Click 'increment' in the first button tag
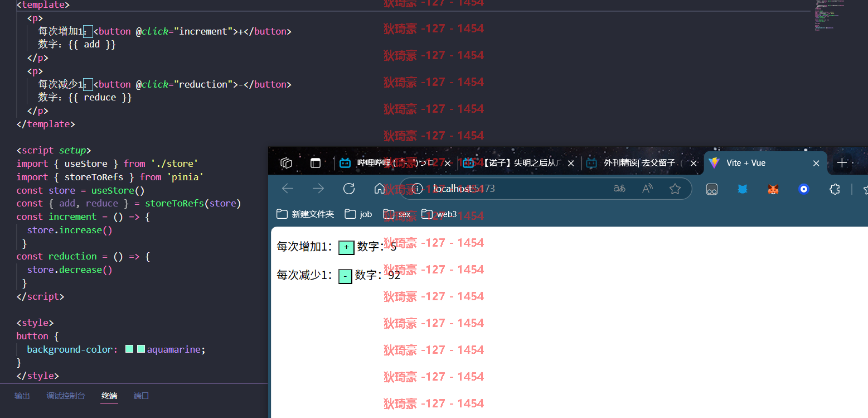868x418 pixels. tap(203, 31)
